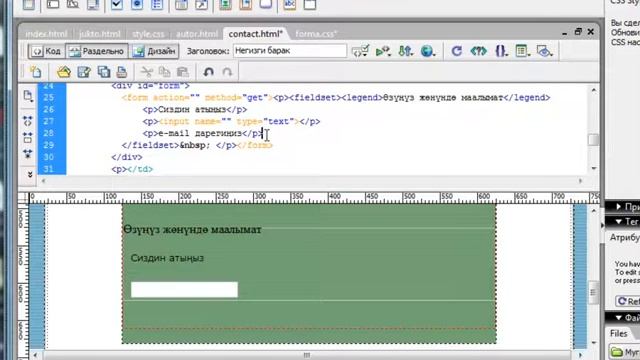Screen dimensions: 640x360
Task: Insert a File Field form element
Action: tap(245, 4)
